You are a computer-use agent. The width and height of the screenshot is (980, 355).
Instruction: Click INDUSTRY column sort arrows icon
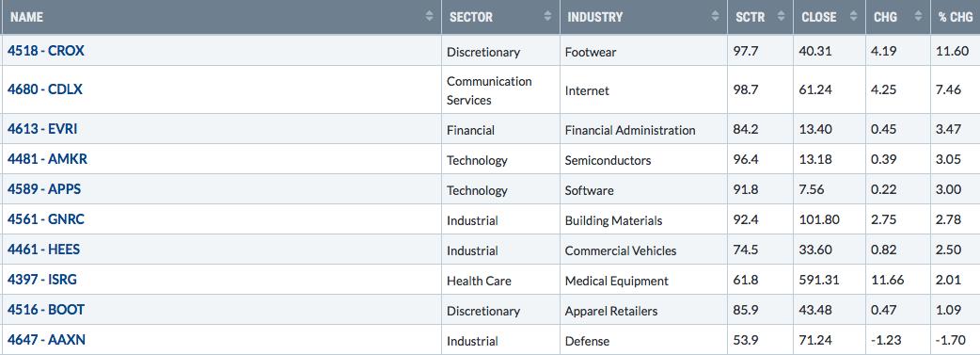click(x=715, y=17)
